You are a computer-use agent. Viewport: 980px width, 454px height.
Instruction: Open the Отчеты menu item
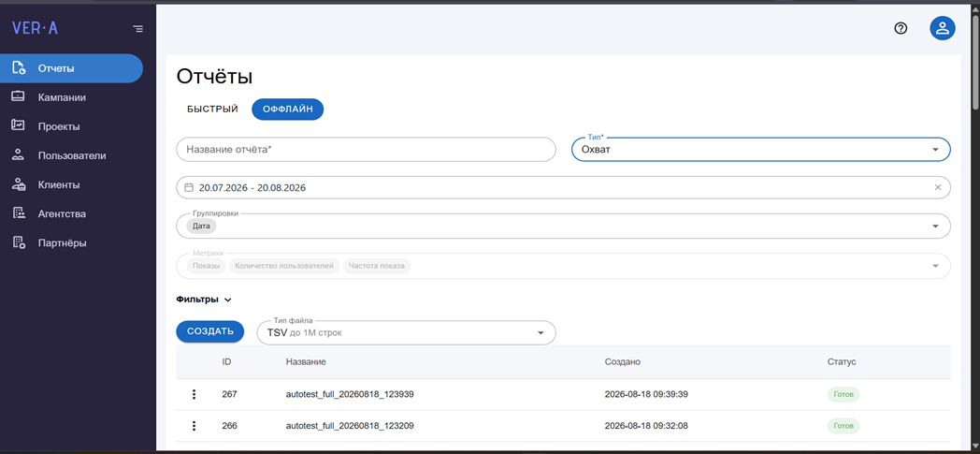pyautogui.click(x=71, y=68)
